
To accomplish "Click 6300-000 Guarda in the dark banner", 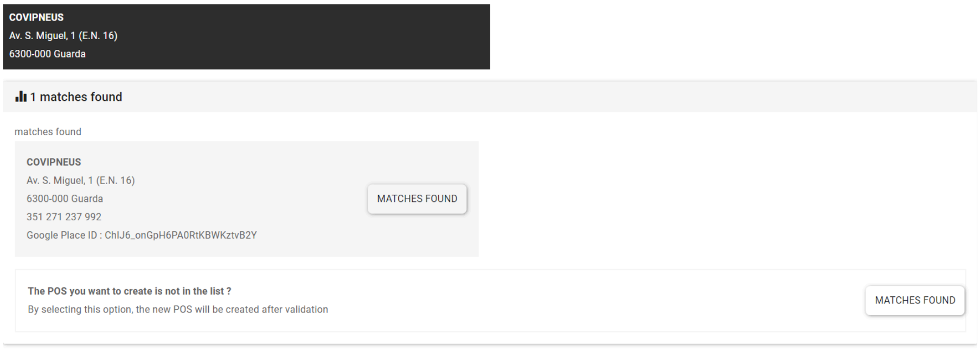I will 47,54.
